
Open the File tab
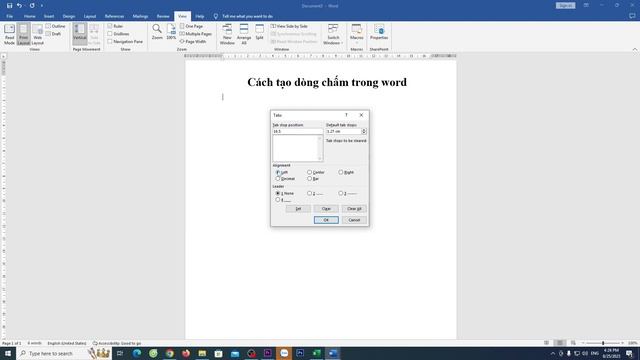tap(9, 16)
